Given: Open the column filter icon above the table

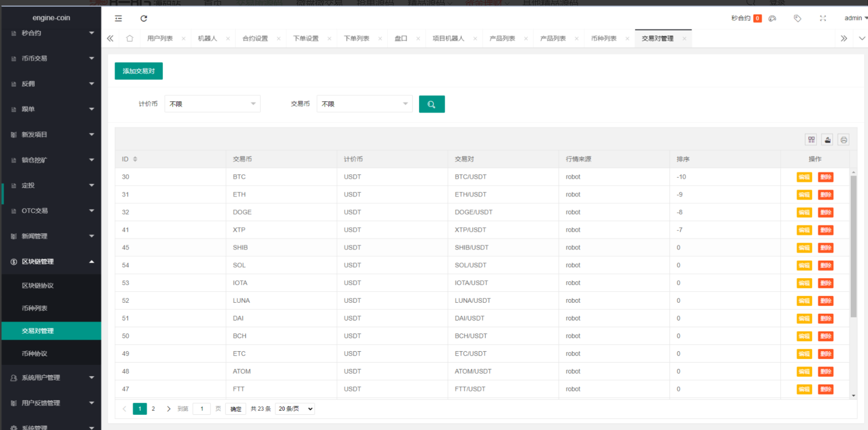Looking at the screenshot, I should pos(811,140).
